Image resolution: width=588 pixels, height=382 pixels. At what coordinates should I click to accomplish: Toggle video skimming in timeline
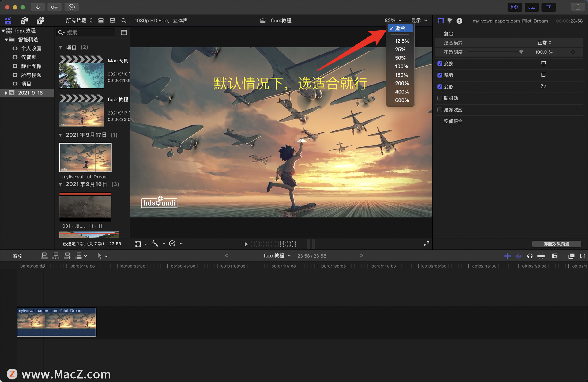tap(507, 256)
